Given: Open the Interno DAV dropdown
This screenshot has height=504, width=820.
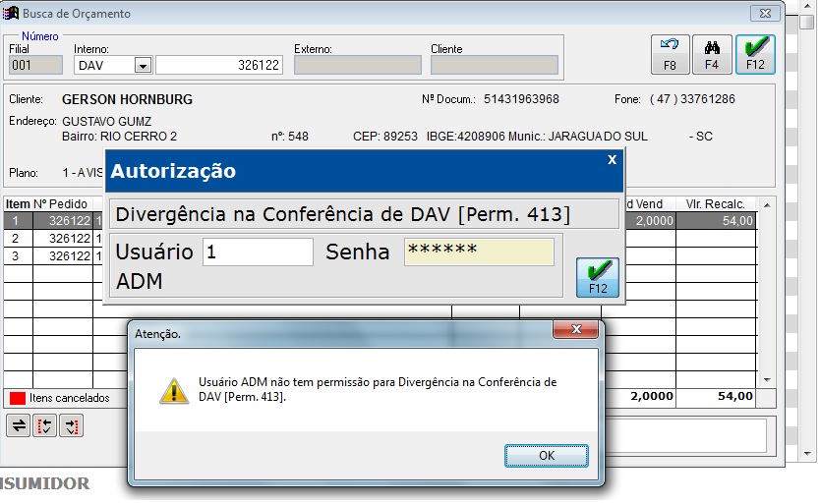Looking at the screenshot, I should (x=143, y=66).
